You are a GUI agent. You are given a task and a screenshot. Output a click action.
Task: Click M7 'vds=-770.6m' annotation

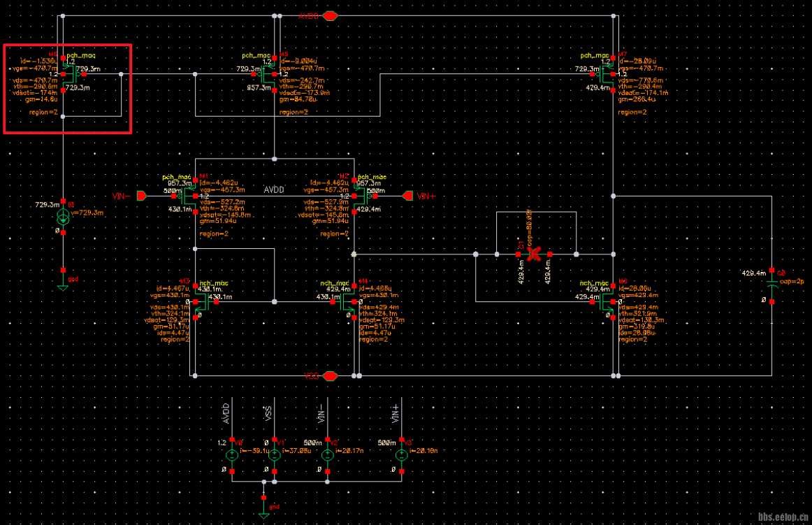641,80
